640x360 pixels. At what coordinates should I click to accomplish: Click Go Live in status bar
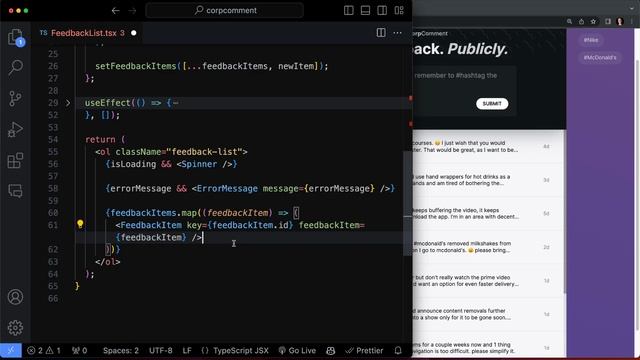tap(297, 351)
